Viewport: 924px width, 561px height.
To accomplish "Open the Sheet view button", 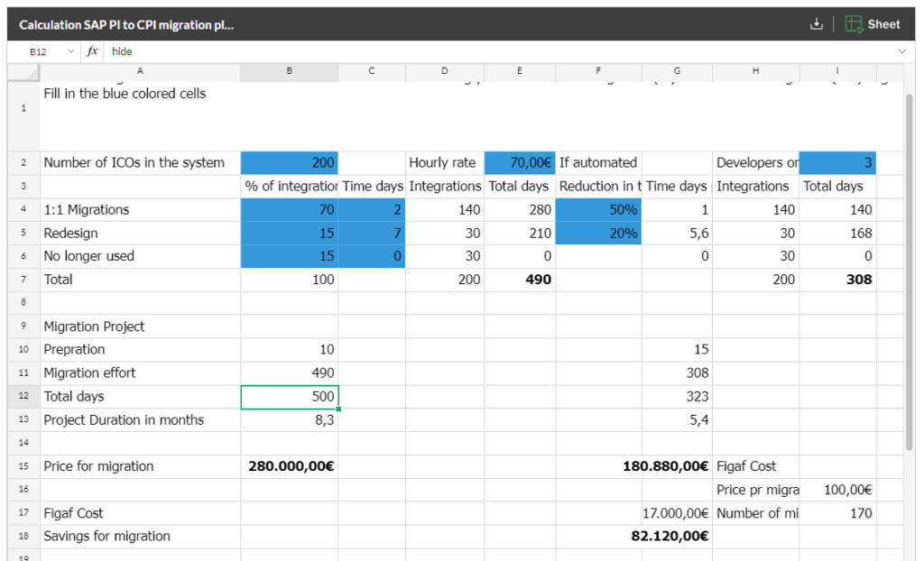I will (873, 24).
